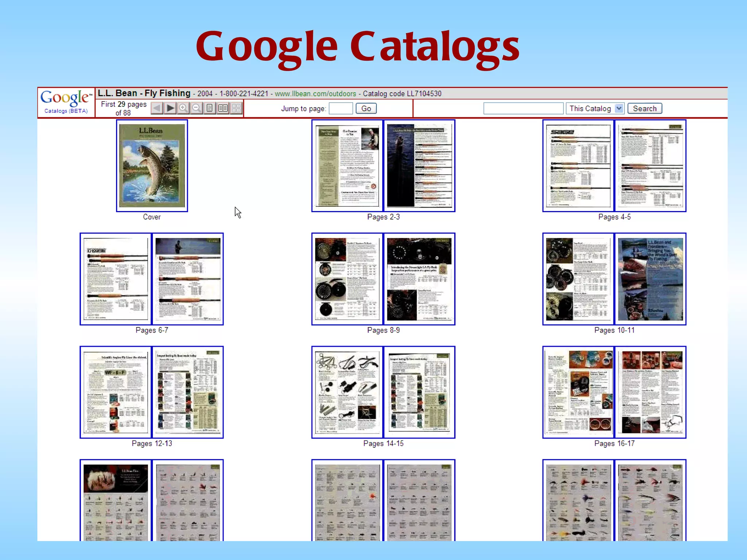This screenshot has width=747, height=560.
Task: Click the 'Jump to page:' label
Action: [x=303, y=109]
